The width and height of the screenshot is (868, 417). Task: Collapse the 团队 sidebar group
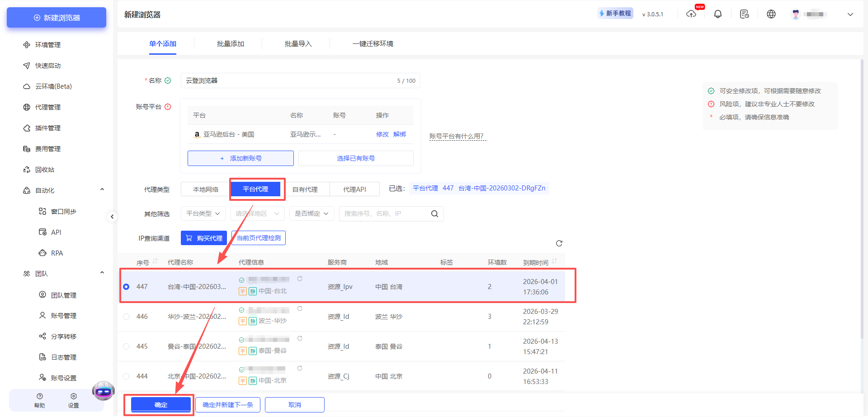point(102,272)
